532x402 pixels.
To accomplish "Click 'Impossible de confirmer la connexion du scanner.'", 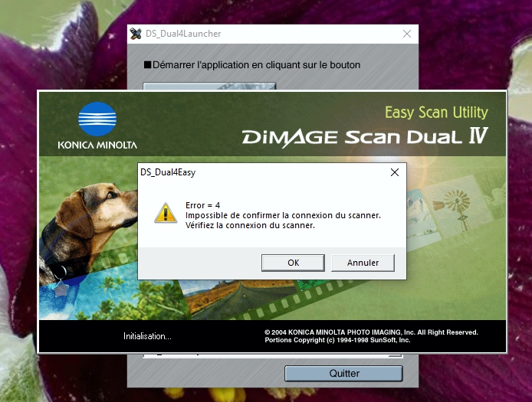I will coord(283,215).
